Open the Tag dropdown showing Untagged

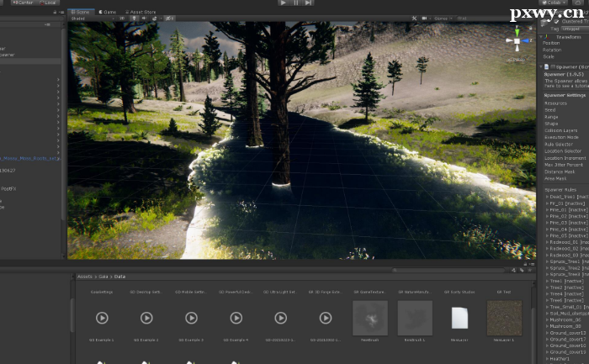[575, 29]
